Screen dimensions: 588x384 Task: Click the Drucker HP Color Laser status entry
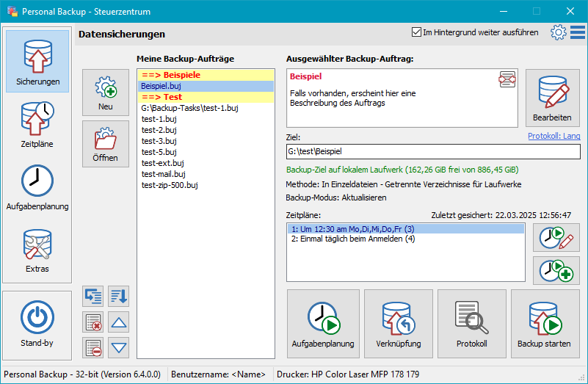click(x=348, y=374)
